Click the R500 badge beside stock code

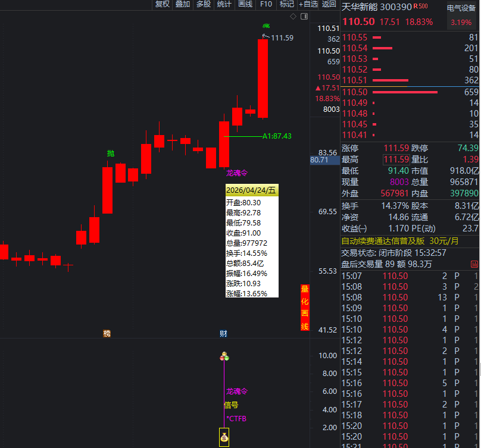pyautogui.click(x=420, y=6)
